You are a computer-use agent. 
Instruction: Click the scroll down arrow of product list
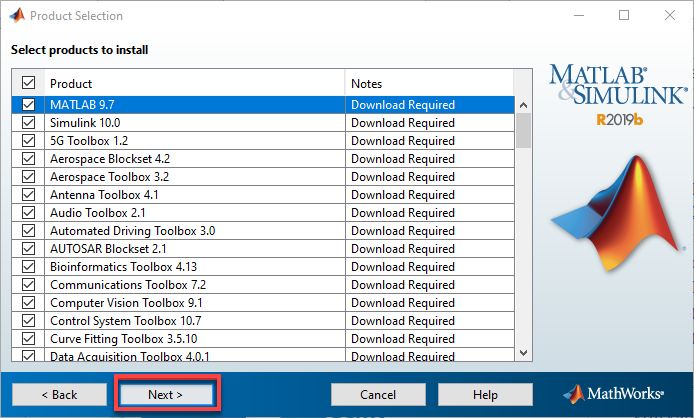click(523, 353)
